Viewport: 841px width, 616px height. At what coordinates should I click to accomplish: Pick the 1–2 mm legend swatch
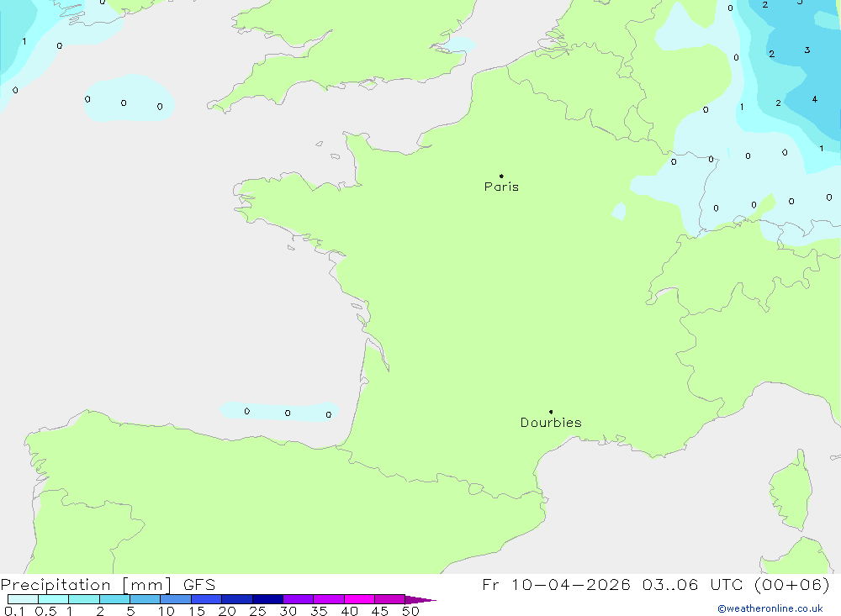[84, 599]
